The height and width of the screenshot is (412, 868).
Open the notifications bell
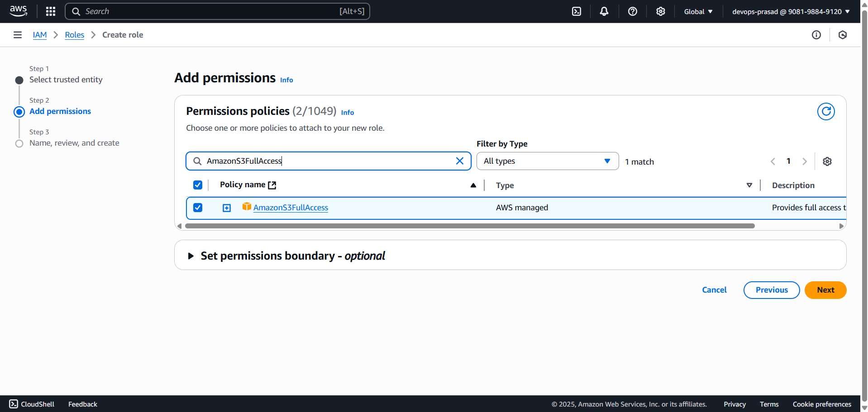(x=604, y=11)
